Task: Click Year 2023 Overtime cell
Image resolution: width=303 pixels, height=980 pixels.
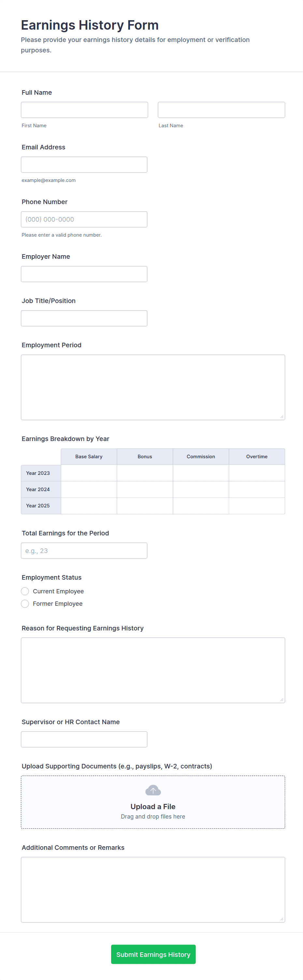Action: [x=257, y=473]
